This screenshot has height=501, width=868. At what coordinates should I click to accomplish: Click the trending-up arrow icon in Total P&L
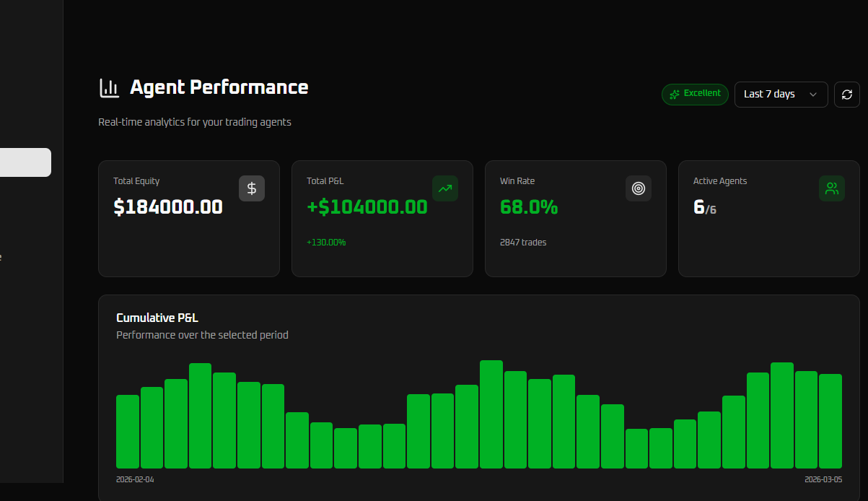click(445, 188)
